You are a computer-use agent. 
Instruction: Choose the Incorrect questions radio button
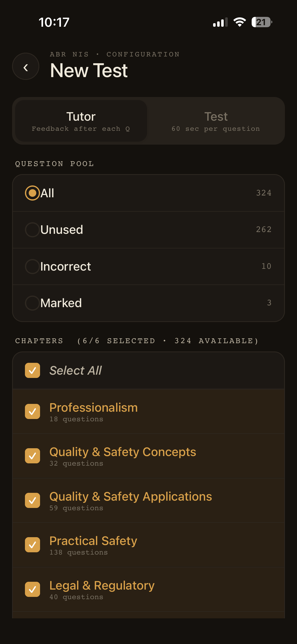tap(32, 267)
